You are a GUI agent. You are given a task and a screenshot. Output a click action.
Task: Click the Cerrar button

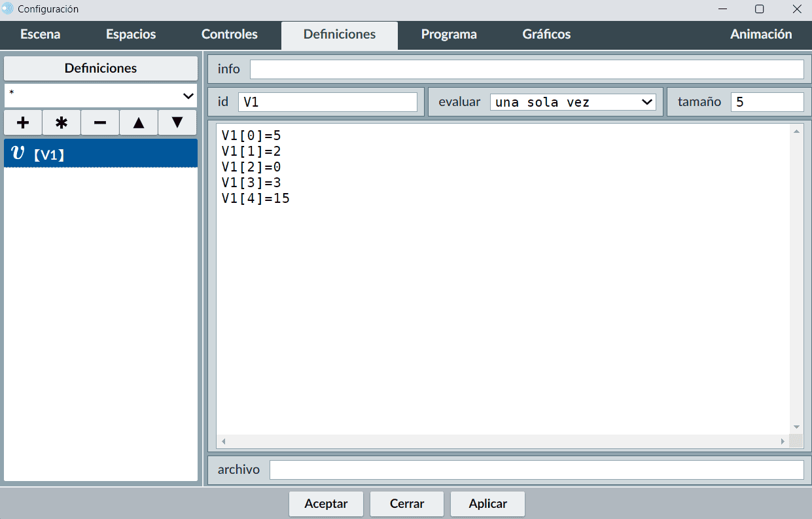(407, 504)
